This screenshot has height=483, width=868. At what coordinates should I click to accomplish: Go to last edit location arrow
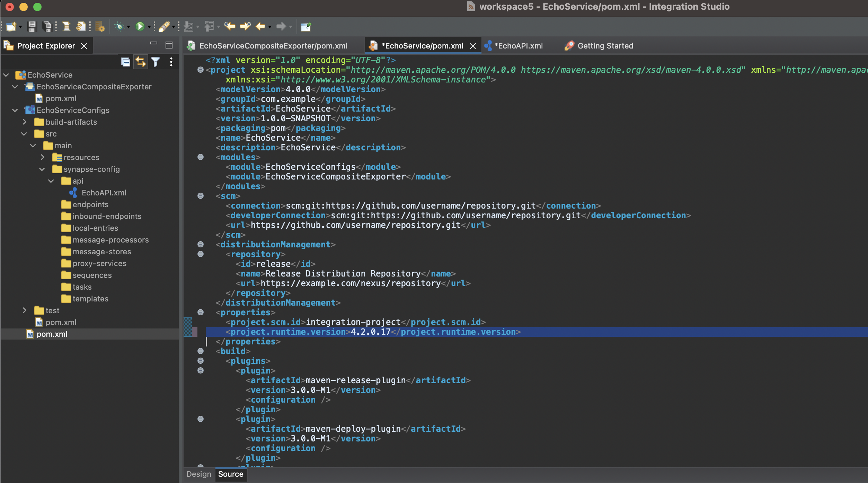tap(230, 26)
